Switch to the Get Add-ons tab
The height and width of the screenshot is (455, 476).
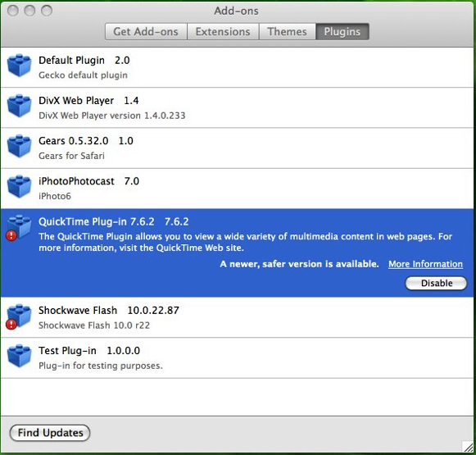[x=146, y=32]
